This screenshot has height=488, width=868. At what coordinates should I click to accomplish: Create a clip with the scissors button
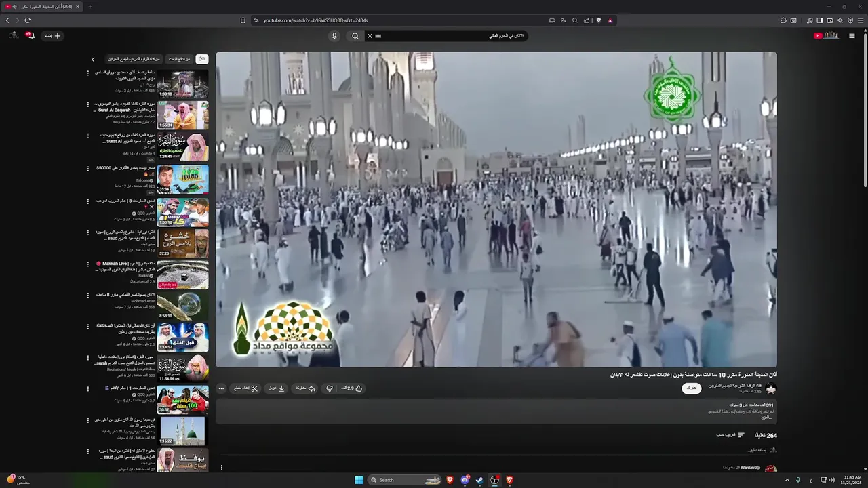pos(246,388)
